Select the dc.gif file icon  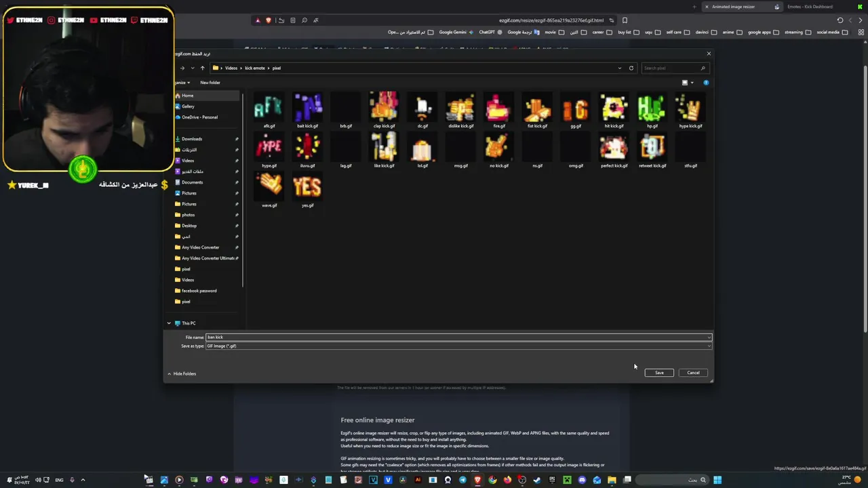tap(422, 108)
